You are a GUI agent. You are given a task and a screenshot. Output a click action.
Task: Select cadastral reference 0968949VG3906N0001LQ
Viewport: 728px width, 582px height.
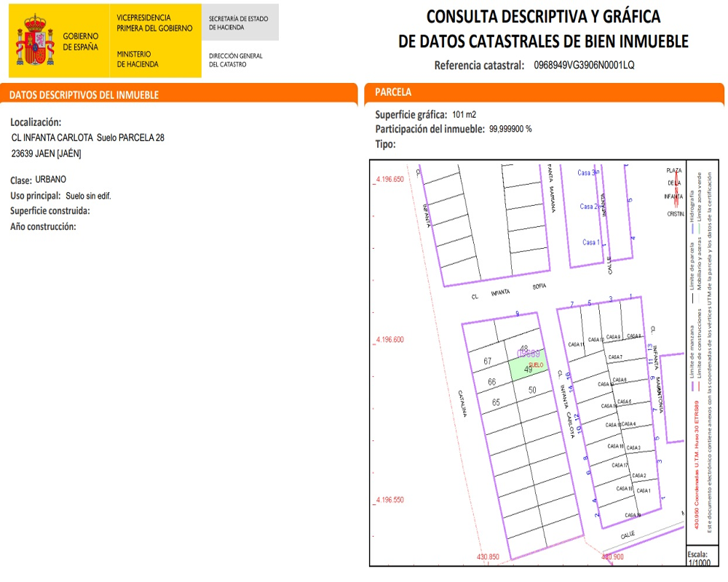(x=584, y=65)
